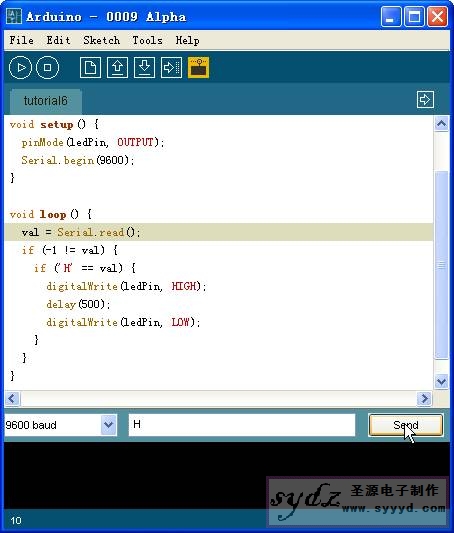Open the Edit menu
The width and height of the screenshot is (454, 533).
(x=58, y=40)
